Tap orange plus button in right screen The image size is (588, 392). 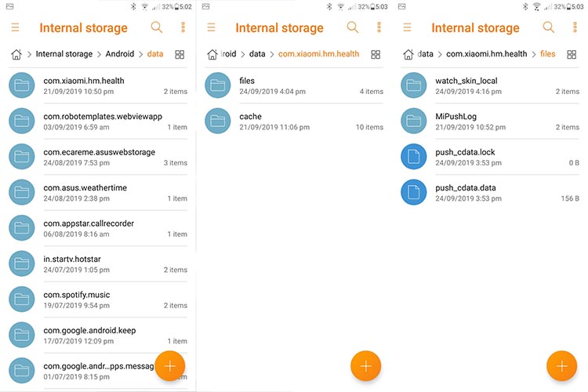562,366
